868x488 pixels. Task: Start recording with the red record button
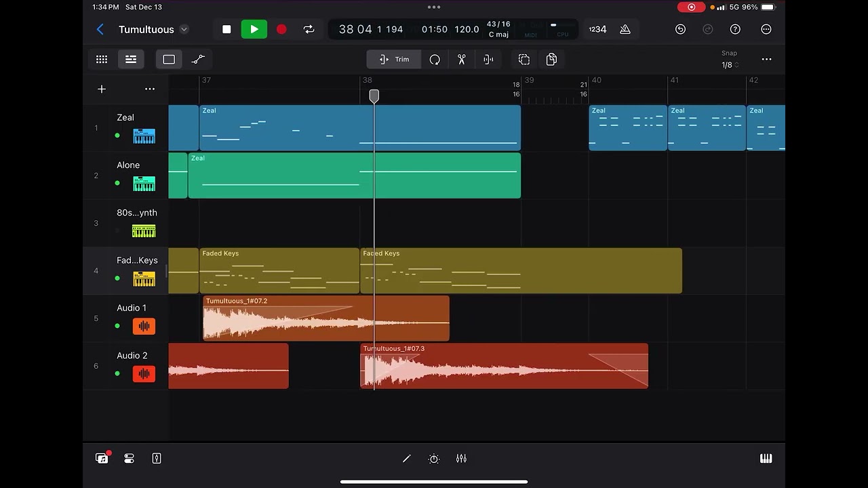[x=281, y=29]
